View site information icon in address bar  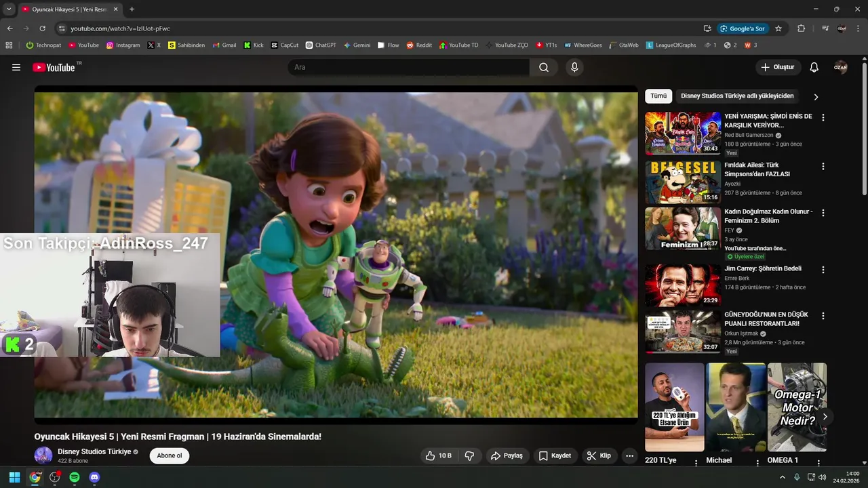coord(62,28)
